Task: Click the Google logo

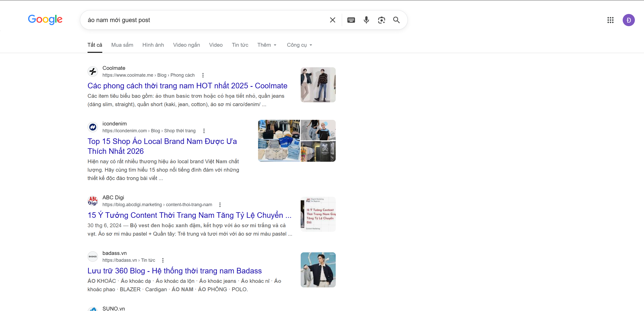Action: (x=45, y=20)
